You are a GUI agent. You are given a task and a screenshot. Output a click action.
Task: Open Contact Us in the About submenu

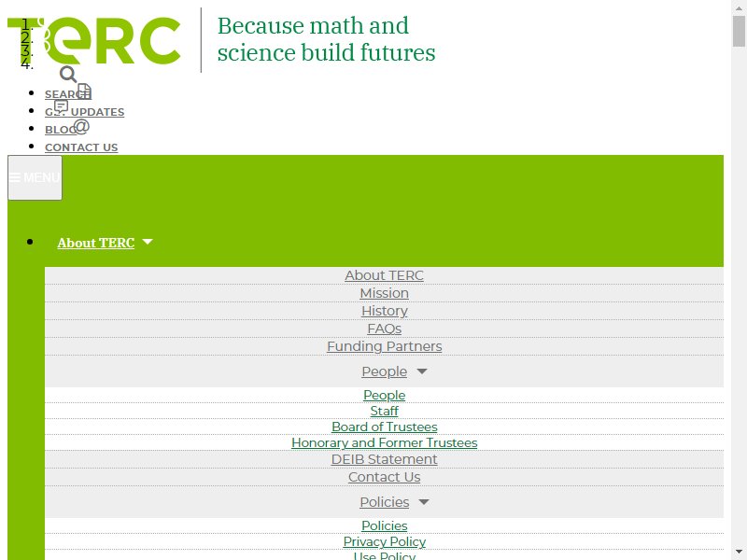point(384,477)
